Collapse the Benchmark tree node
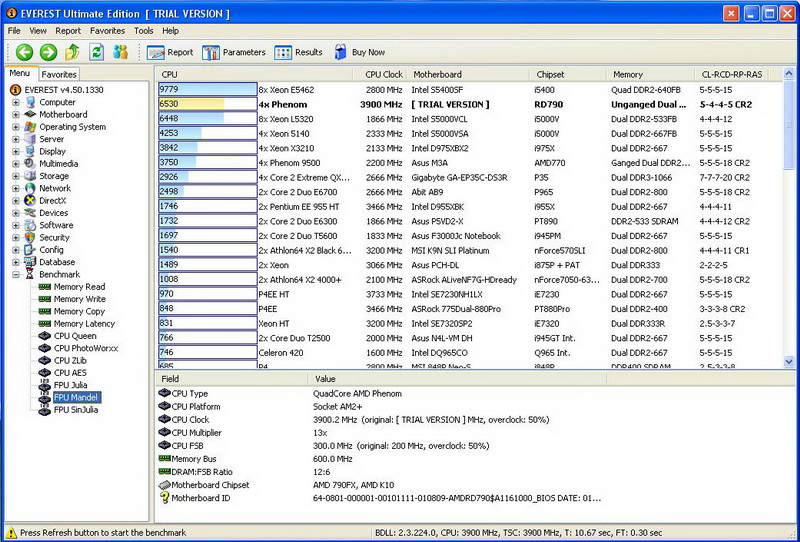The height and width of the screenshot is (542, 800). (x=16, y=275)
